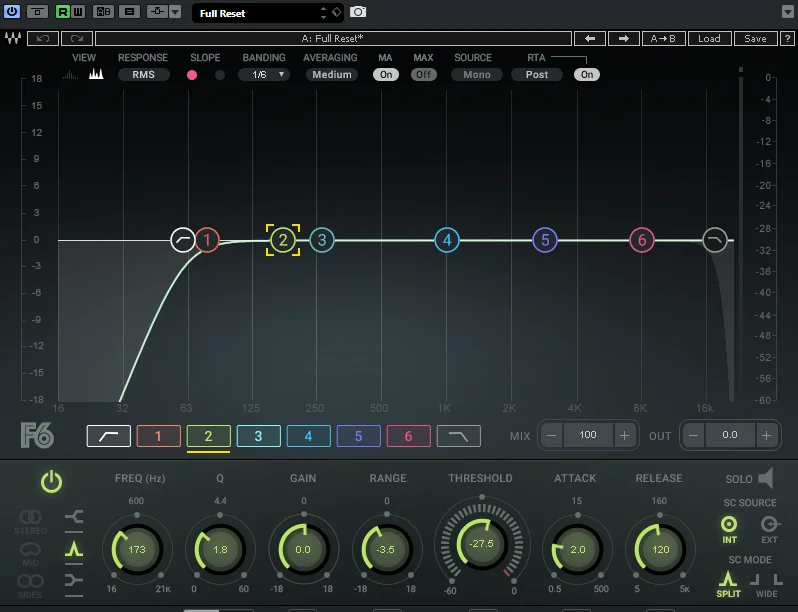Open plugin functions menu arrow at top right
Image resolution: width=798 pixels, height=612 pixels.
tap(787, 11)
